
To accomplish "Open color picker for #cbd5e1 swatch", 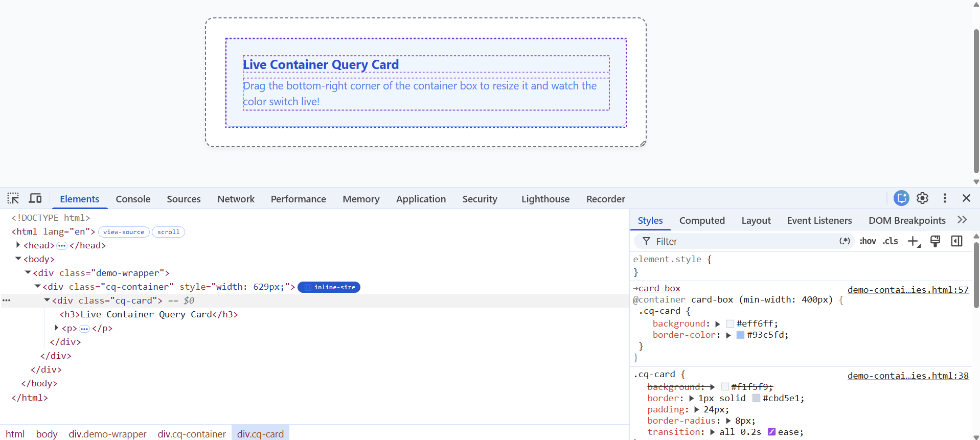I will click(x=756, y=398).
